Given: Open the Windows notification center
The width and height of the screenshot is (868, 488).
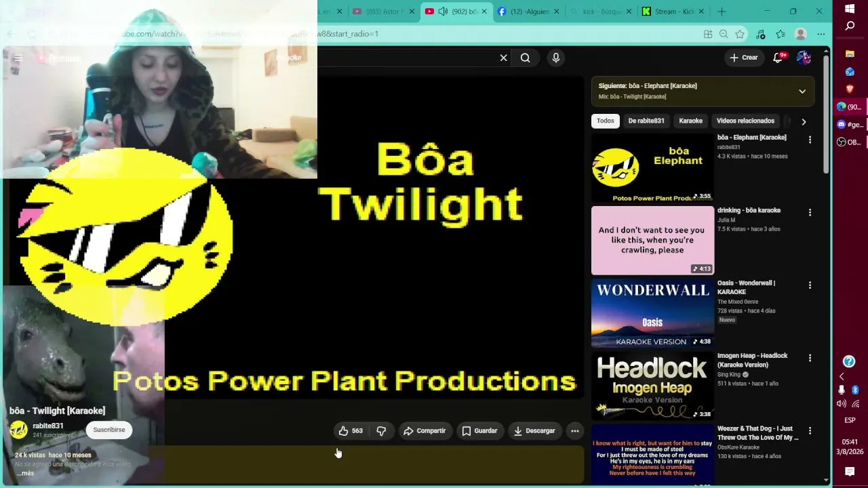Looking at the screenshot, I should pos(850,472).
